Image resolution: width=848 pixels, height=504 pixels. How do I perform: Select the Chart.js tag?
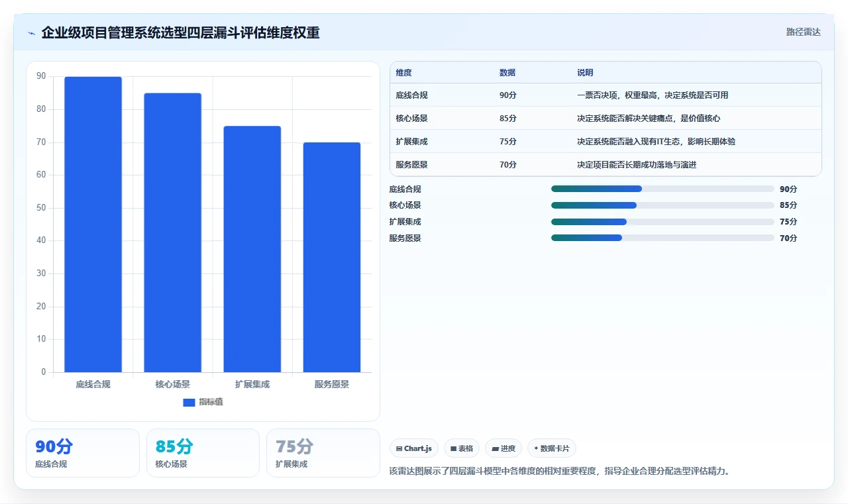click(414, 448)
